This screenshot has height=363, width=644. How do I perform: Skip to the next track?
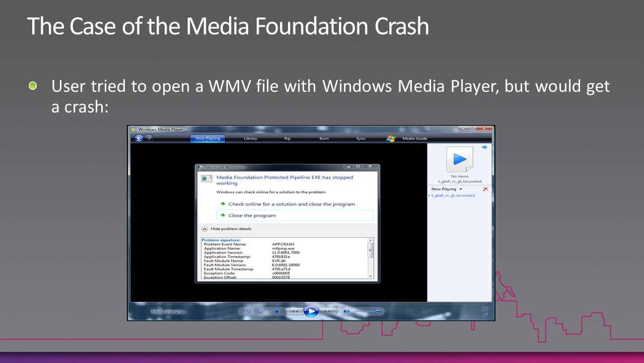coord(328,312)
